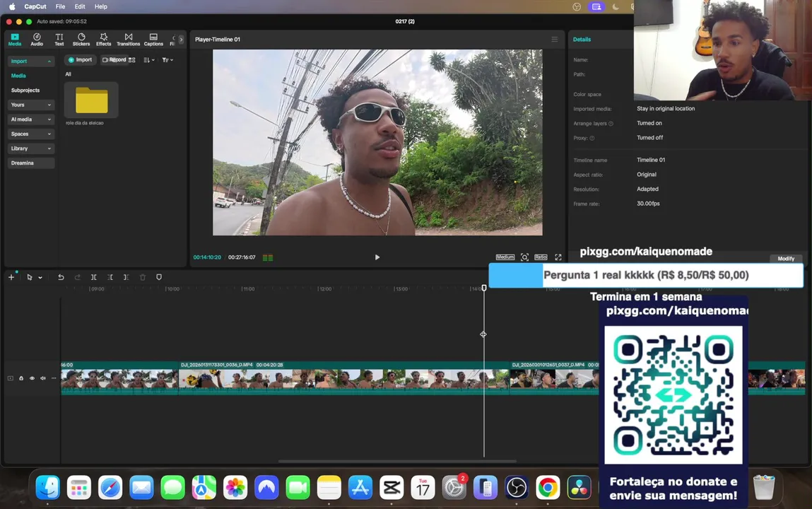Open System Settings from the Dock
This screenshot has height=509, width=812.
[454, 487]
